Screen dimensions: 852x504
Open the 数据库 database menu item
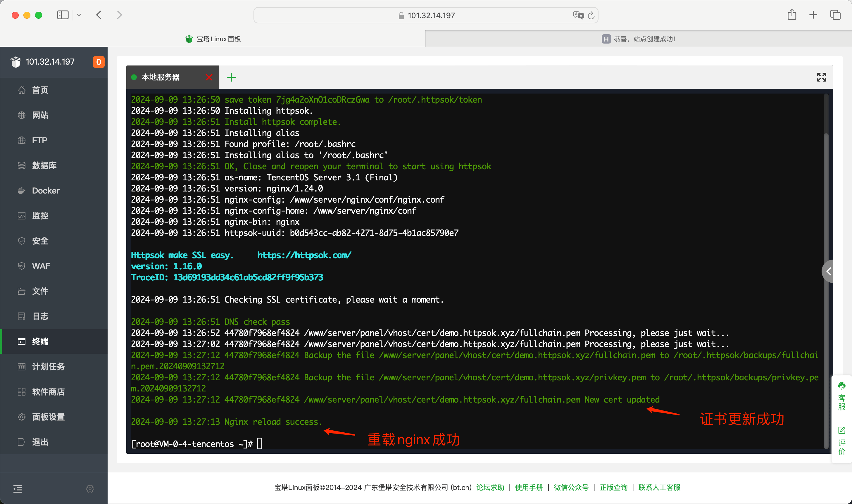pyautogui.click(x=54, y=165)
